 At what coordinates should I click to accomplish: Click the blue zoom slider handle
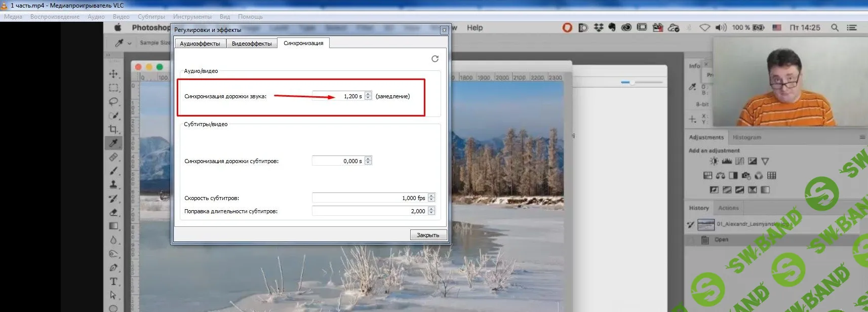[x=631, y=82]
